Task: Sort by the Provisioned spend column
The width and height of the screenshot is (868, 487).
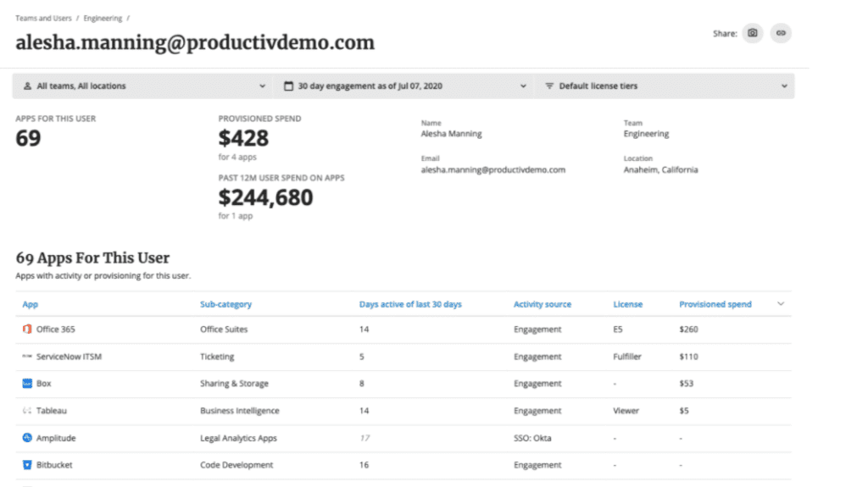Action: pyautogui.click(x=715, y=304)
